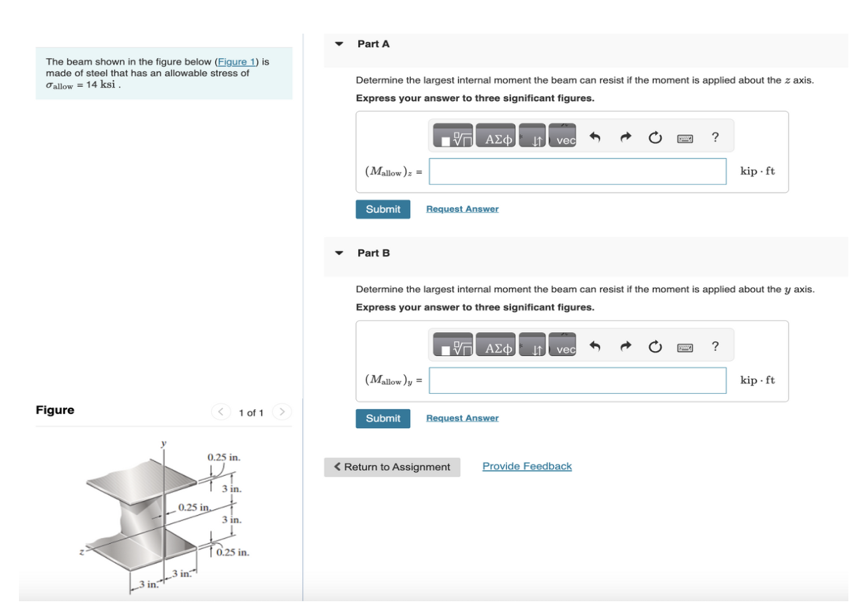Click Request Answer for Part A
The height and width of the screenshot is (611, 868).
pyautogui.click(x=462, y=208)
